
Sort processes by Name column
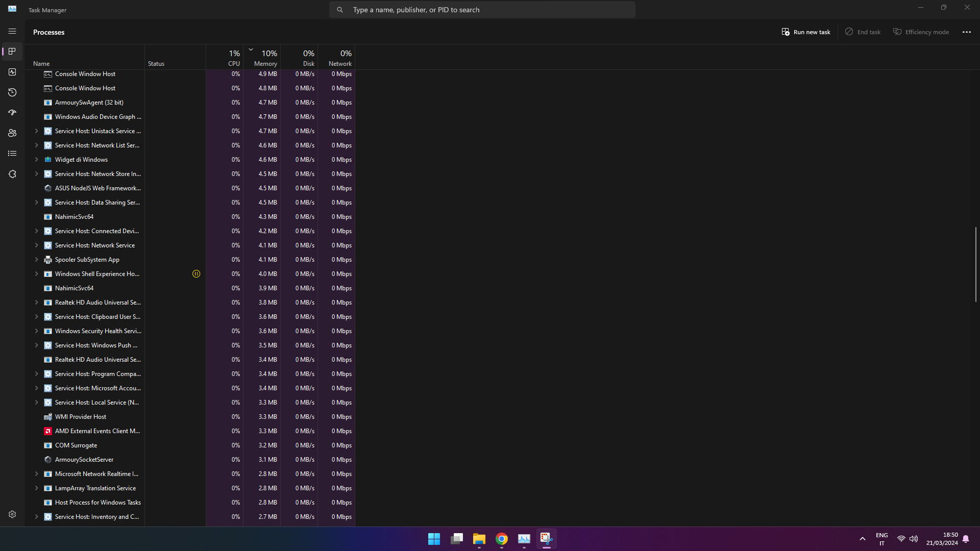tap(85, 57)
